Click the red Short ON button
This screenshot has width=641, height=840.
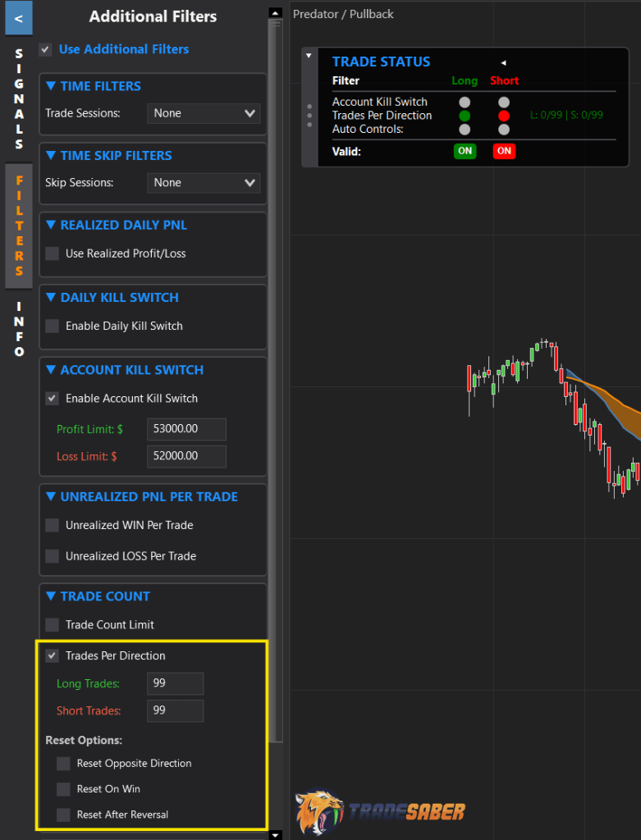pyautogui.click(x=504, y=151)
